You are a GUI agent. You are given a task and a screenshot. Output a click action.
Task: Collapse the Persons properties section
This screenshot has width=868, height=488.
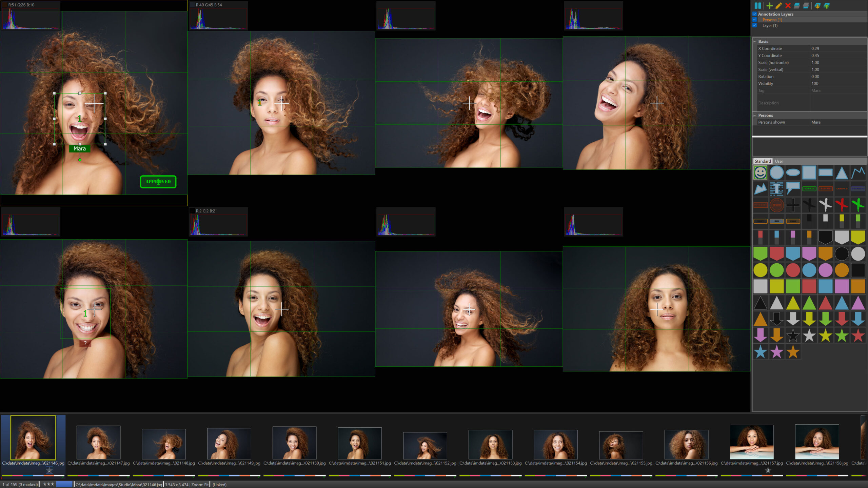pos(755,115)
